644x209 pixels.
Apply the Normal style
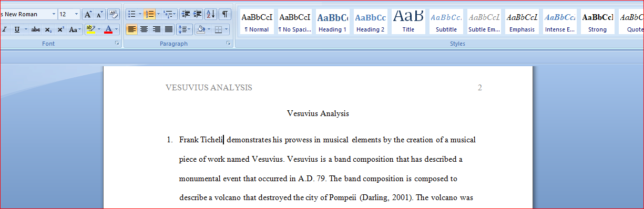[x=257, y=22]
